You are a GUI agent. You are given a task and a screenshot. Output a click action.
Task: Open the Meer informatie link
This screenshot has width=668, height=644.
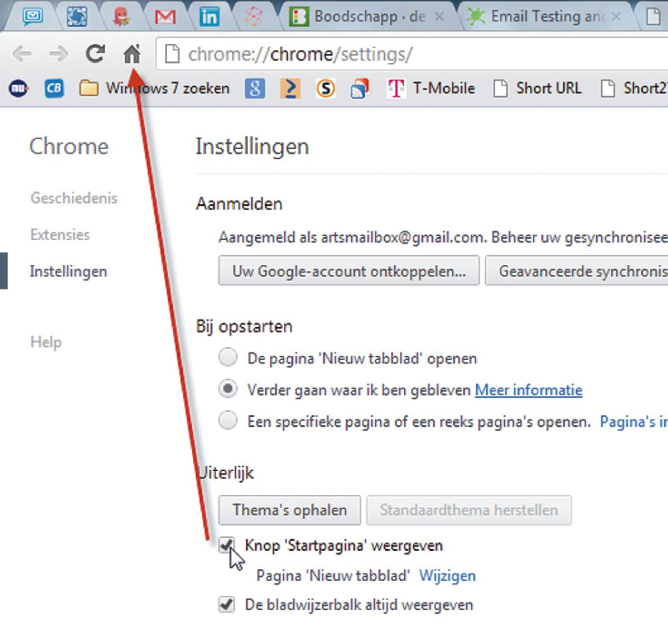click(x=528, y=389)
